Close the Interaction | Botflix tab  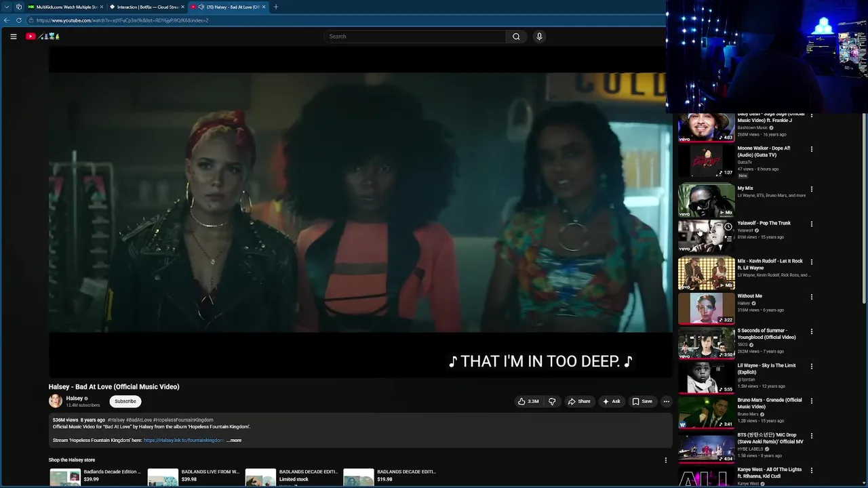click(182, 7)
